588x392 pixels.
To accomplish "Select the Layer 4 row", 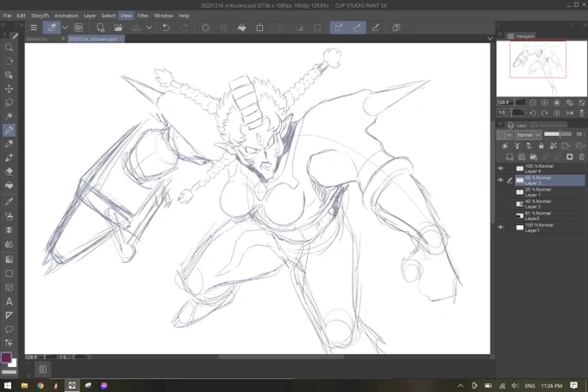I will coord(549,169).
